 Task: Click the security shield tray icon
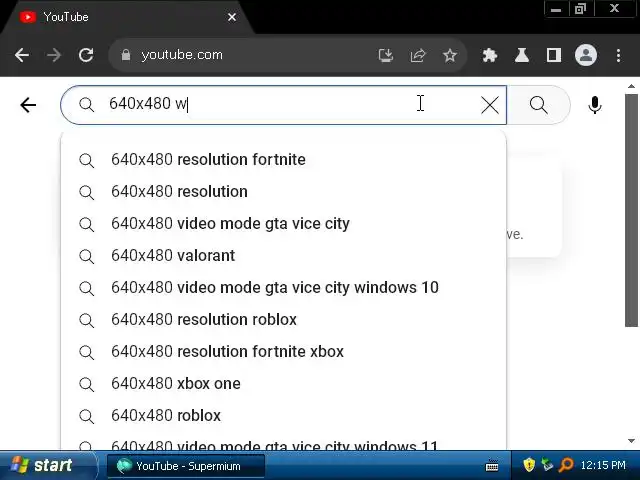click(x=529, y=464)
